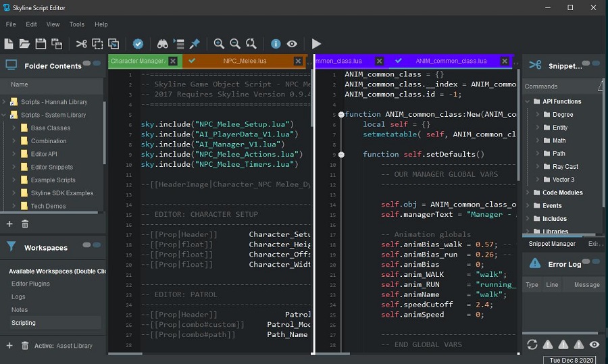Reset editor zoom with the refresh magnifier
608x364 pixels.
[x=251, y=44]
